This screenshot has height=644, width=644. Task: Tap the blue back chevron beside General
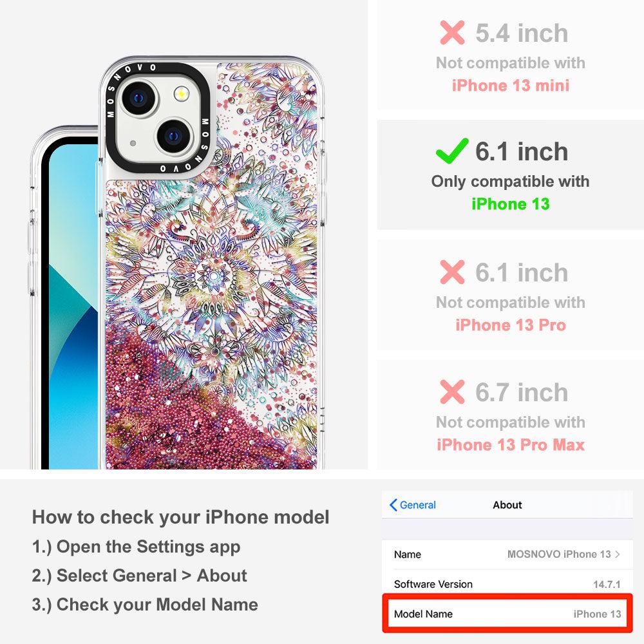(x=393, y=505)
